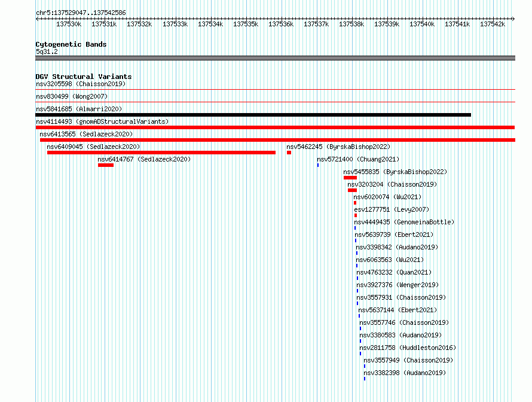Click nsv4763232 (Quan2021) label
This screenshot has height=402, width=532.
[x=394, y=272]
